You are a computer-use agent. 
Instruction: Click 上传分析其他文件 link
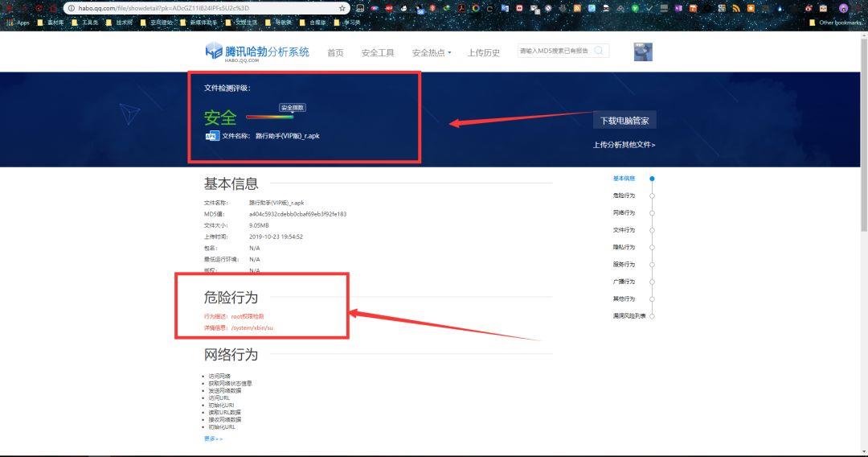[624, 145]
